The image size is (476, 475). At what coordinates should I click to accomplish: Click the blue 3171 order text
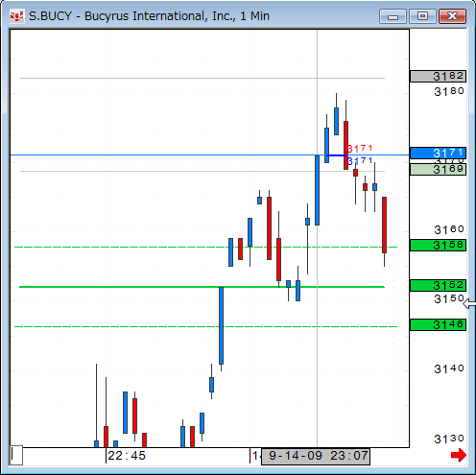pos(360,161)
